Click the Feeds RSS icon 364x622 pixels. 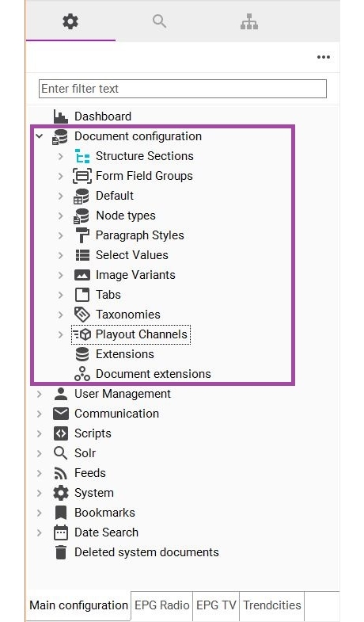click(x=61, y=473)
